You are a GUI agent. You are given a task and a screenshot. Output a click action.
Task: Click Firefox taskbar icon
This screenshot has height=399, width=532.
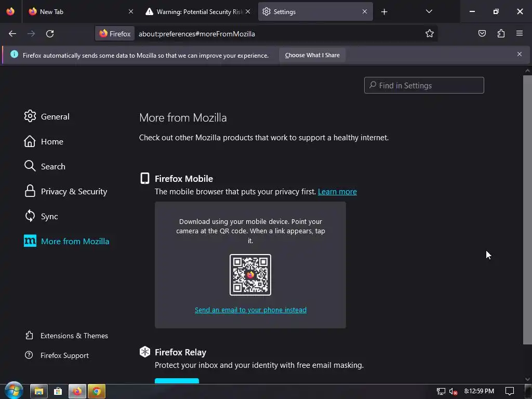77,391
